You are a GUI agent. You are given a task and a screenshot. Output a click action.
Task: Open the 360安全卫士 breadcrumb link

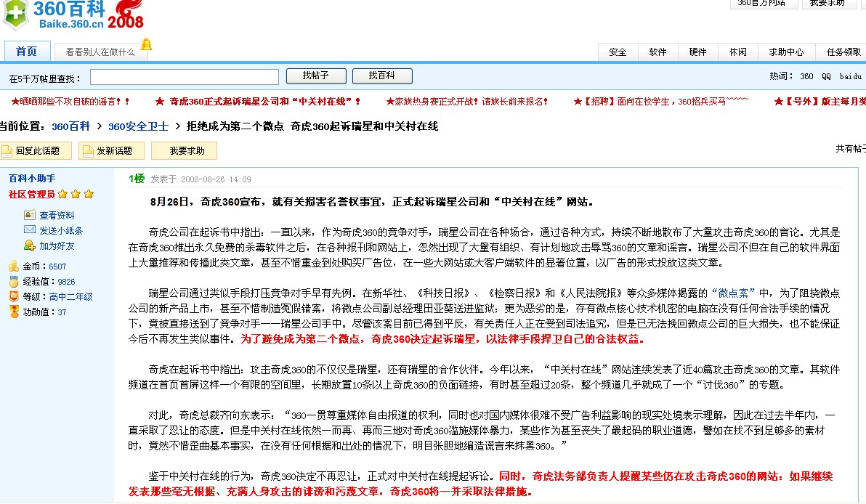[x=138, y=126]
